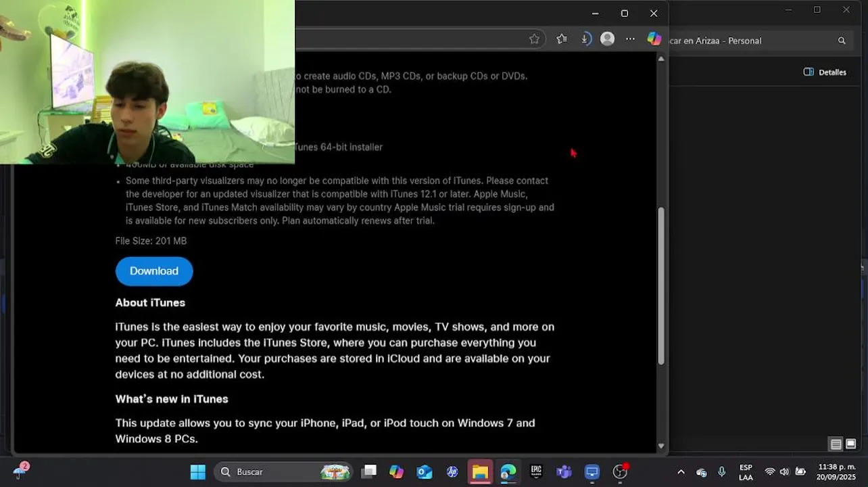Add this page to favorites with star icon
Image resolution: width=868 pixels, height=487 pixels.
click(534, 39)
